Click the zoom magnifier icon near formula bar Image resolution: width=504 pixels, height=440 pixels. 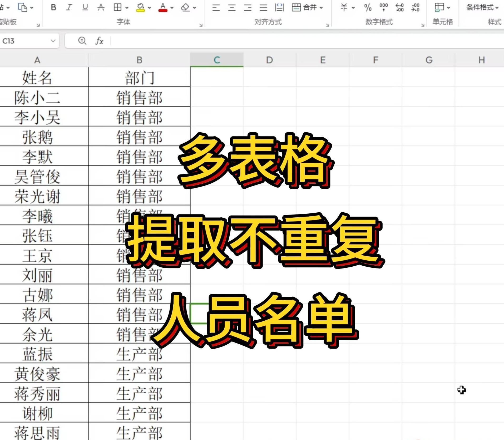82,41
